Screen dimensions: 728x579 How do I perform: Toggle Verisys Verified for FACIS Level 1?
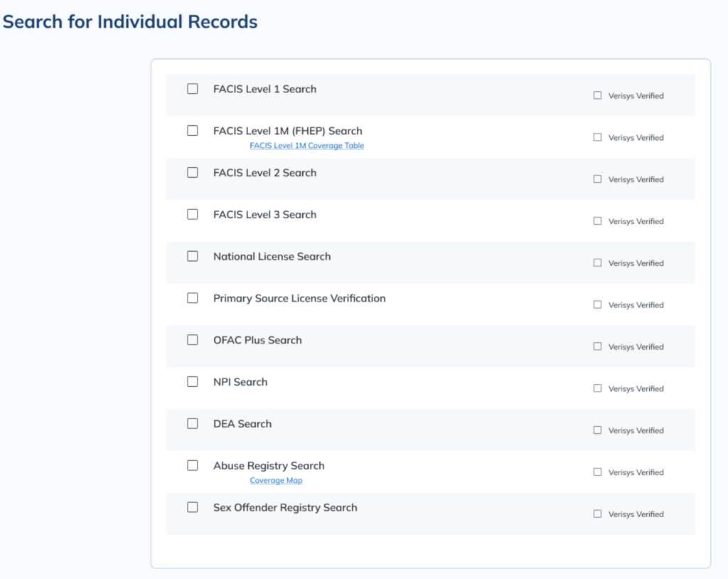point(597,95)
